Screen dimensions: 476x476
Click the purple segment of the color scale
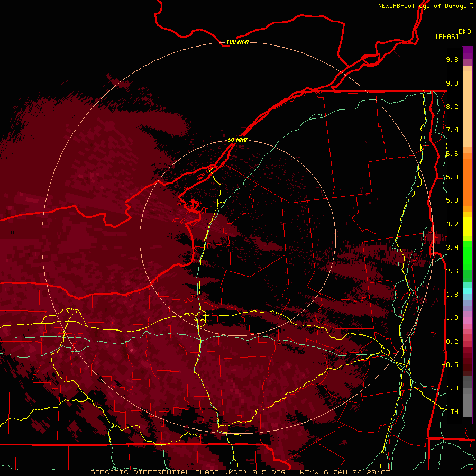point(467,53)
